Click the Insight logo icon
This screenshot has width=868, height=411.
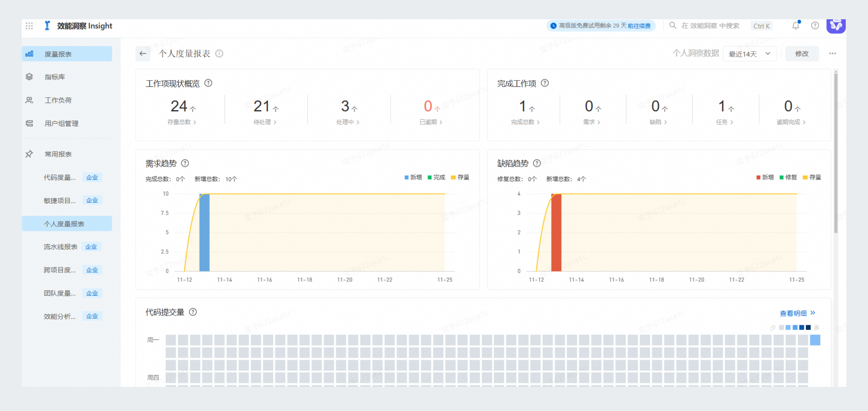coord(48,26)
